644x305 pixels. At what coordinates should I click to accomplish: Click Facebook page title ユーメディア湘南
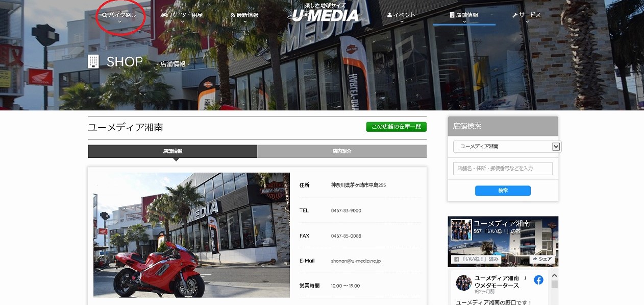[x=505, y=224]
